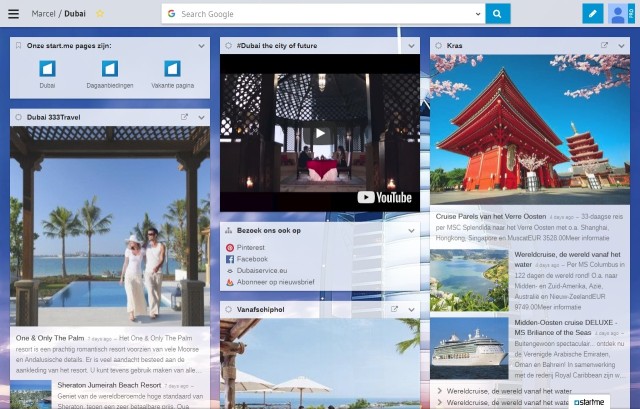Screen dimensions: 640x409
Task: Open the Dubai page shortcut icon
Action: click(47, 69)
